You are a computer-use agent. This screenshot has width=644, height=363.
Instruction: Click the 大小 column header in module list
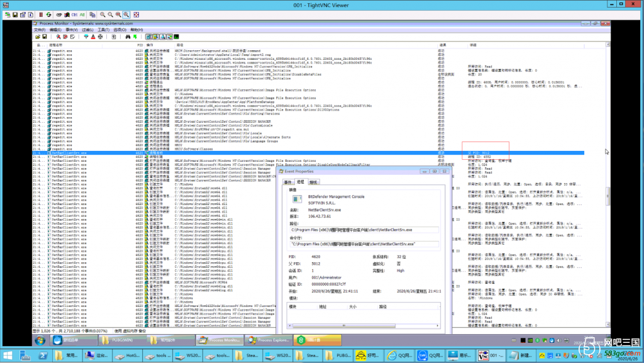point(363,307)
